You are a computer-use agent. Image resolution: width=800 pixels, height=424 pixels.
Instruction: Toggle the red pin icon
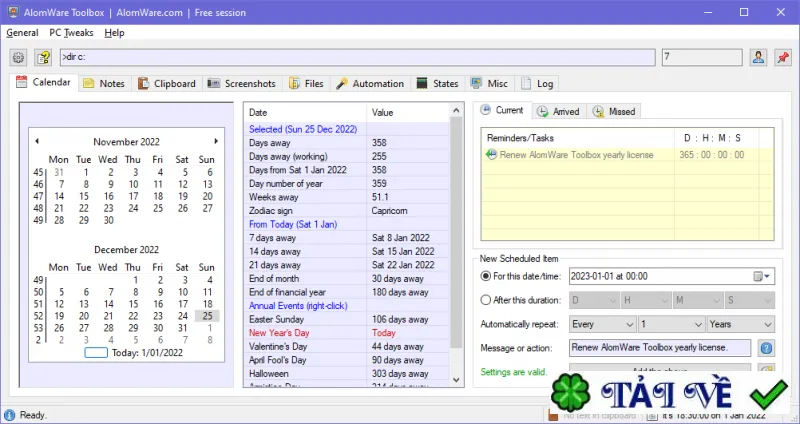point(783,57)
